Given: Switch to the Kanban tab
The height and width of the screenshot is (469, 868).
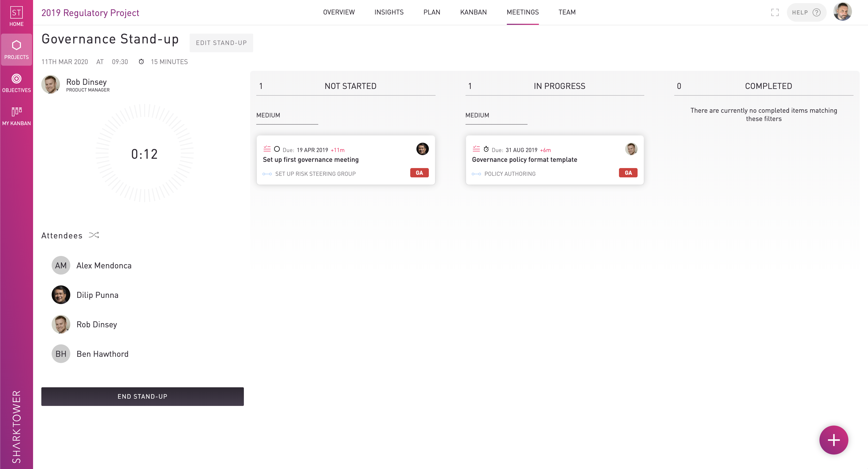Looking at the screenshot, I should [x=473, y=12].
